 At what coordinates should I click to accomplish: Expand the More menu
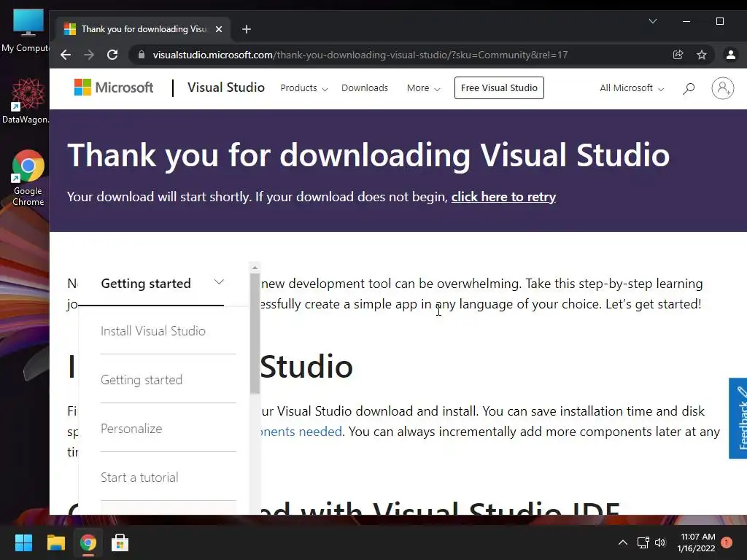coord(423,88)
